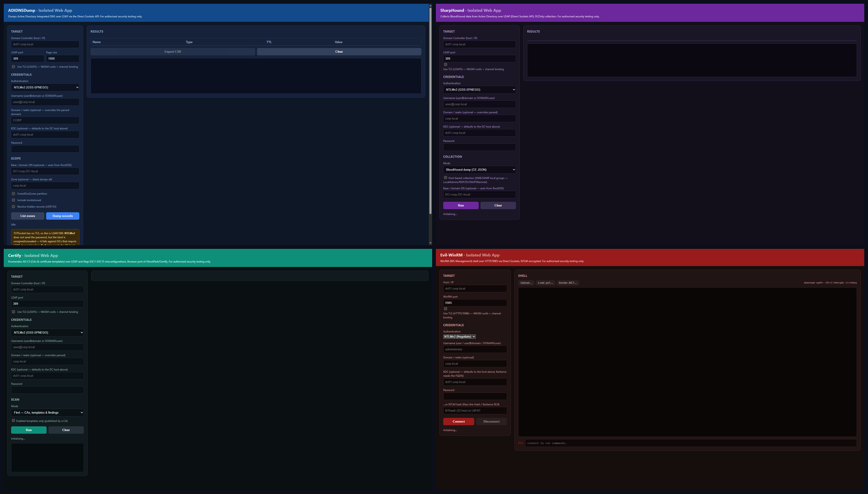Enable Resolve hidden records (UDP/53)

(14, 206)
